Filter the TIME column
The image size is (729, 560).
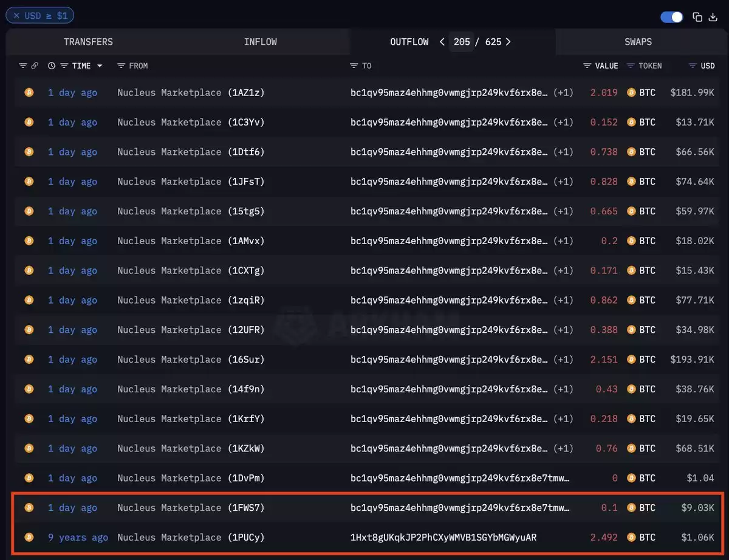point(64,66)
